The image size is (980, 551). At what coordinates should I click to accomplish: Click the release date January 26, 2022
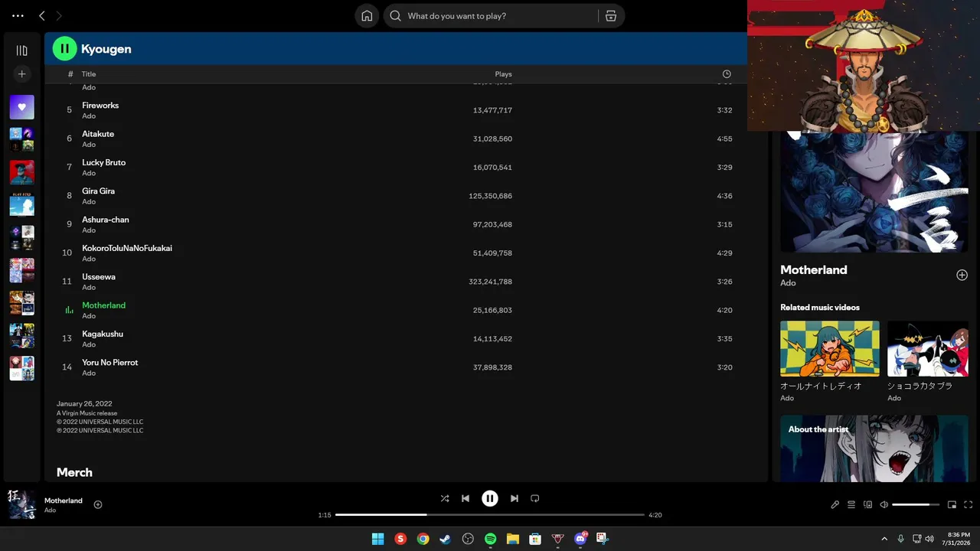84,403
